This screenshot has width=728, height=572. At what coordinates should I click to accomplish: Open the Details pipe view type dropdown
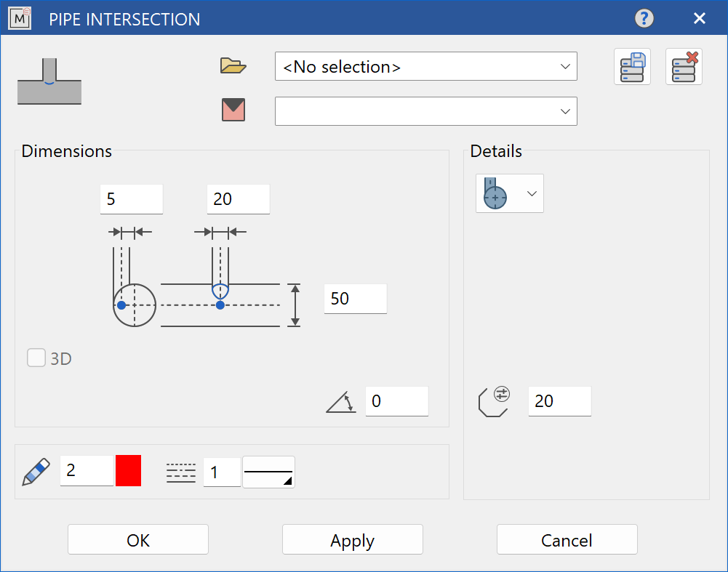(509, 193)
